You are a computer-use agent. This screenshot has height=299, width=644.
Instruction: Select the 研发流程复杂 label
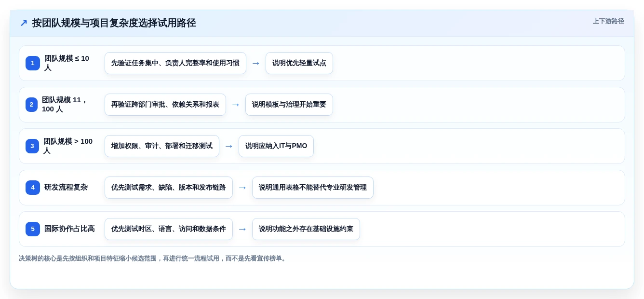[x=66, y=188]
